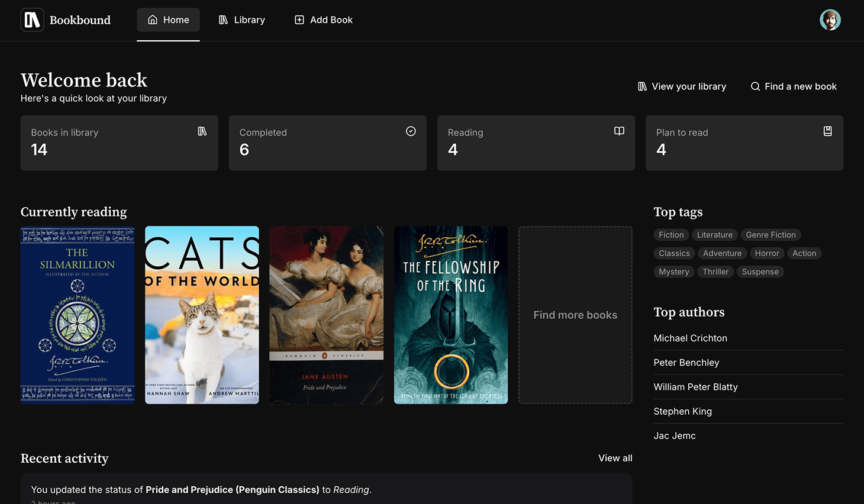
Task: Click Pride and Prejudice (Penguin Classics) in activity
Action: click(x=233, y=490)
